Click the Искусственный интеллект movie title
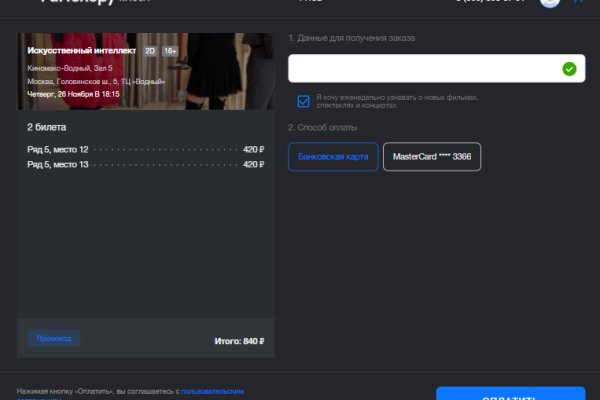The width and height of the screenshot is (600, 400). point(81,50)
